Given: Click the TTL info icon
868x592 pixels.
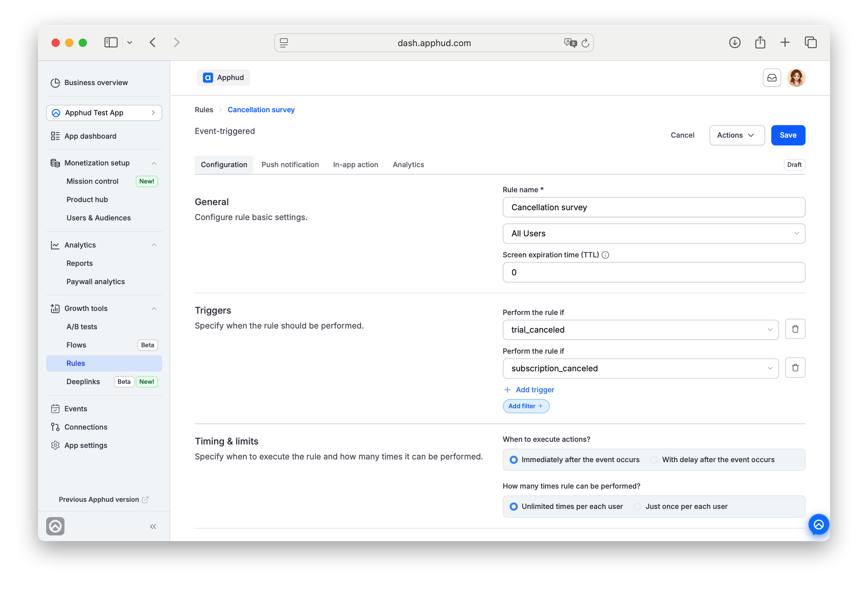Looking at the screenshot, I should click(605, 255).
